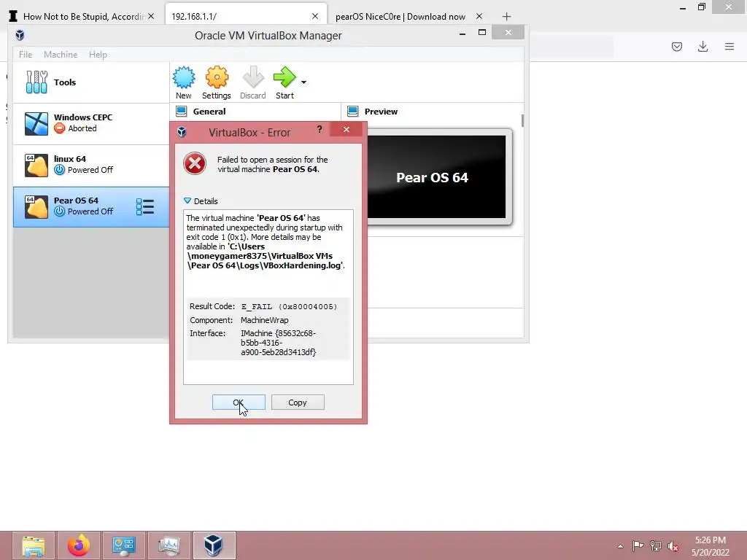Open File Explorer from the taskbar
Viewport: 747px width, 560px height.
(x=34, y=545)
